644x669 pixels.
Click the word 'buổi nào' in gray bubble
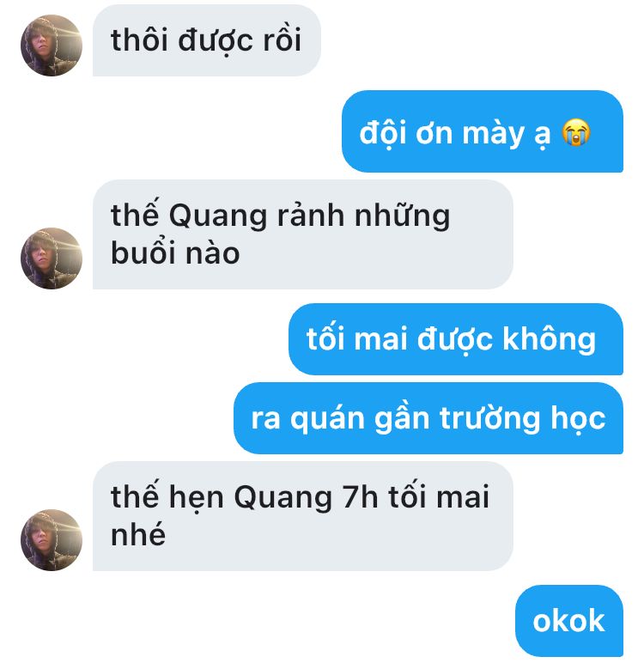(x=175, y=253)
